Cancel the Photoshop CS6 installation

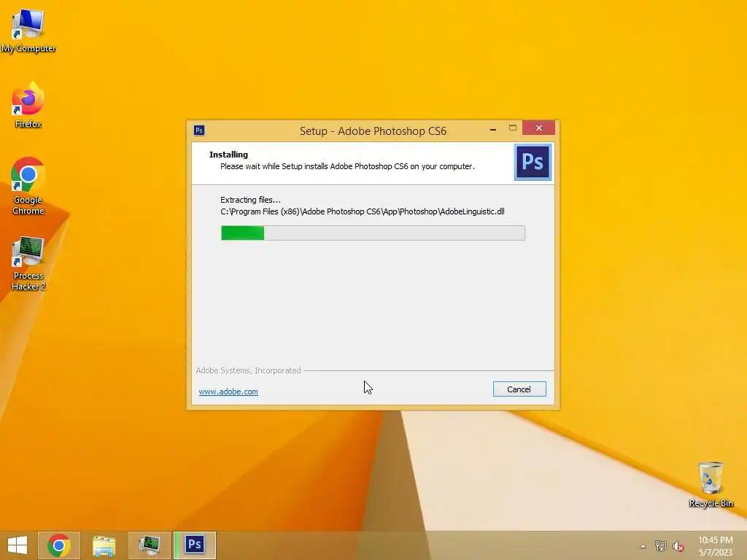coord(519,389)
